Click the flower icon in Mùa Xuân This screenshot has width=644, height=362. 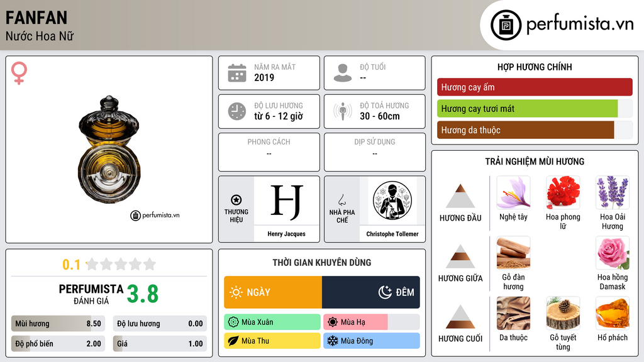(x=233, y=322)
